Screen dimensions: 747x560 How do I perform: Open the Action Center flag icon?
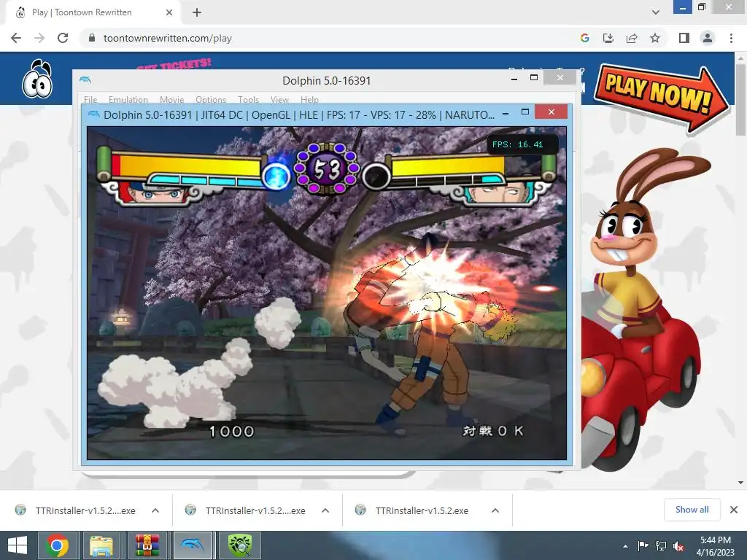[643, 545]
